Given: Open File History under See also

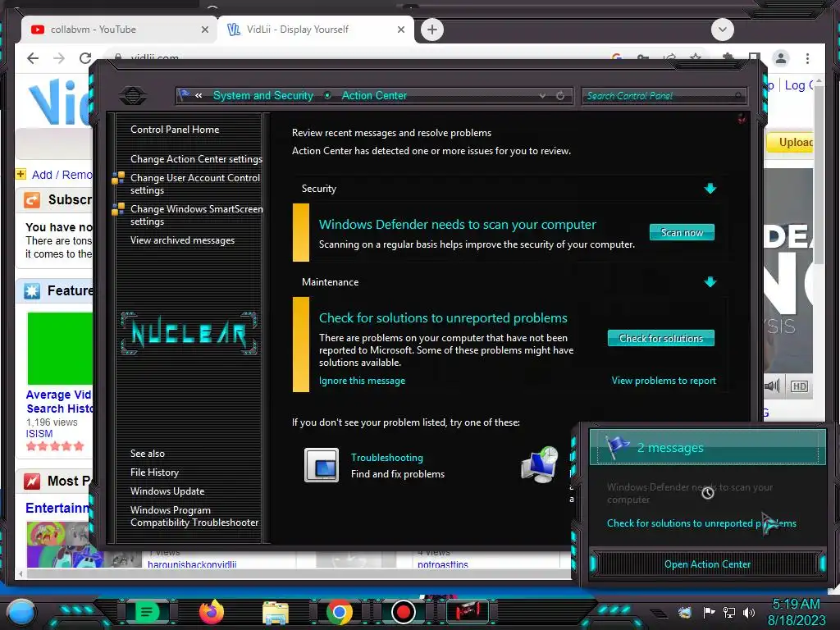Looking at the screenshot, I should pyautogui.click(x=154, y=472).
